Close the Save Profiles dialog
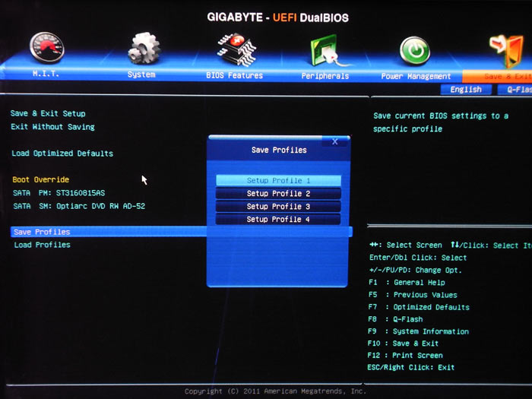The width and height of the screenshot is (532, 399). pos(335,141)
